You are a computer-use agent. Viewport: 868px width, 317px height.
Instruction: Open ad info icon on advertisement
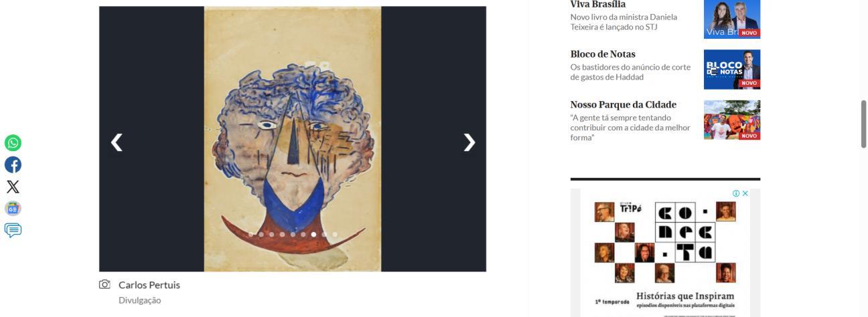[x=736, y=193]
